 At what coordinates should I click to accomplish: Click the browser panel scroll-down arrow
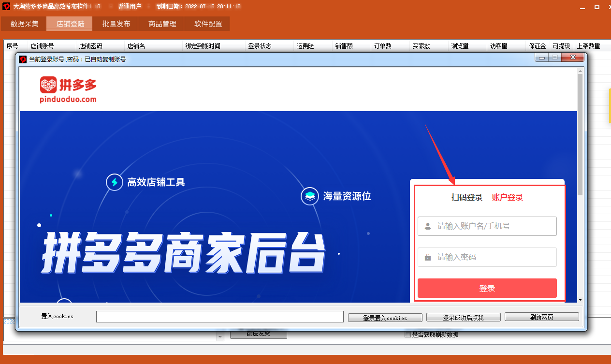point(581,300)
